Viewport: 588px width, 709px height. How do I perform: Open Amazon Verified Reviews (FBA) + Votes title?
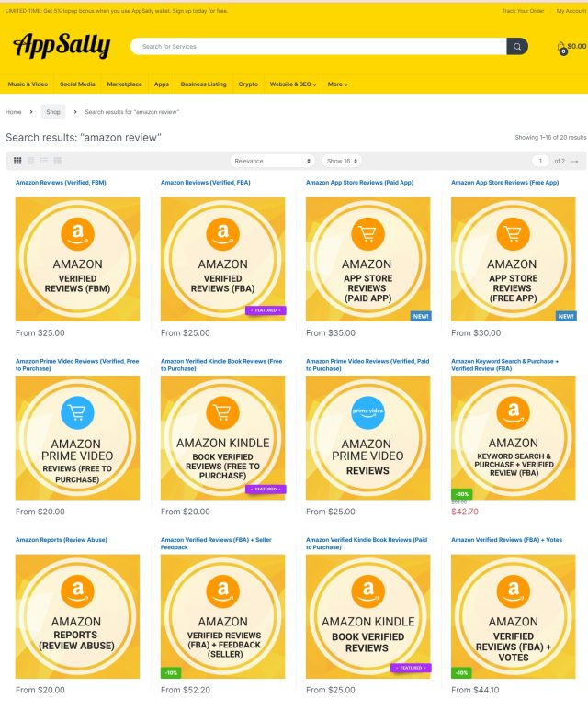[x=506, y=539]
